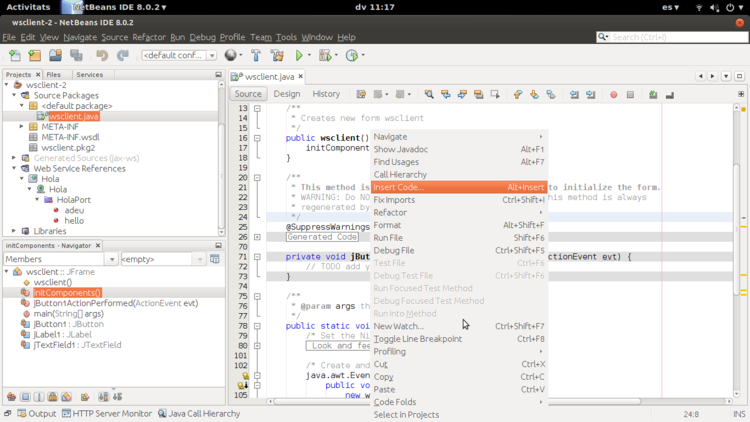
Task: Switch to the Design view button
Action: tap(286, 94)
